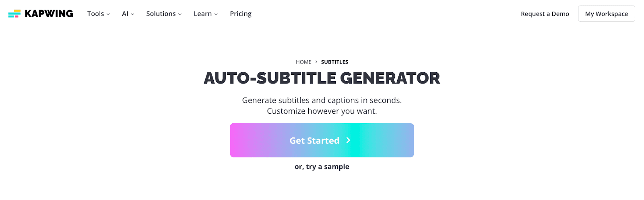The height and width of the screenshot is (200, 644).
Task: Open the AI menu
Action: [125, 14]
